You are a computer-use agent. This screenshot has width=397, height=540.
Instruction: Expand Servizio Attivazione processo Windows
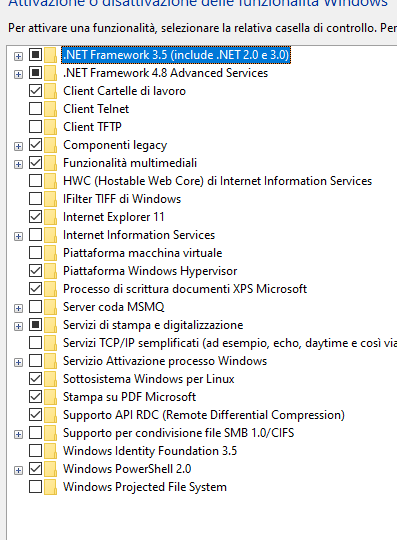coord(18,362)
